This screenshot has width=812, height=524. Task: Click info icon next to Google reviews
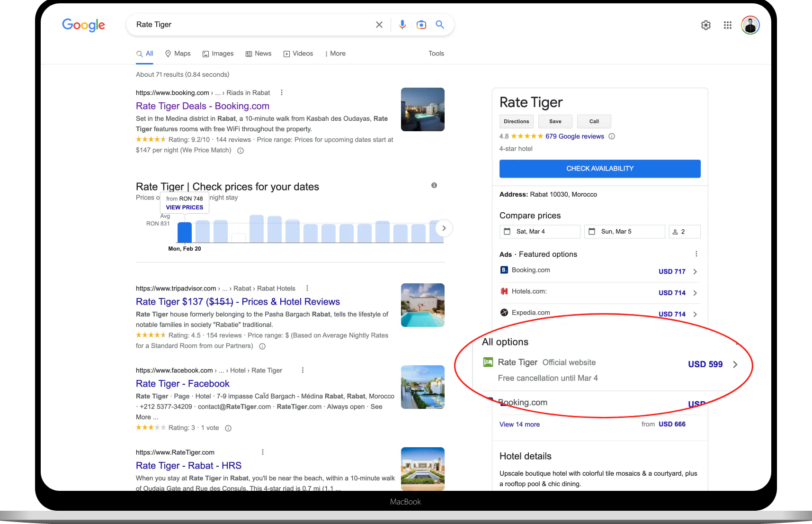[612, 136]
